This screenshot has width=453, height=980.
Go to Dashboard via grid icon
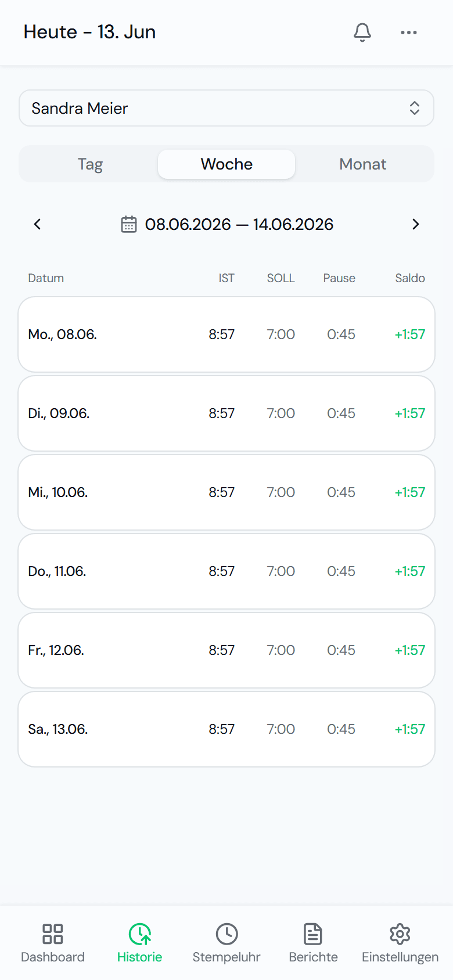pyautogui.click(x=53, y=934)
